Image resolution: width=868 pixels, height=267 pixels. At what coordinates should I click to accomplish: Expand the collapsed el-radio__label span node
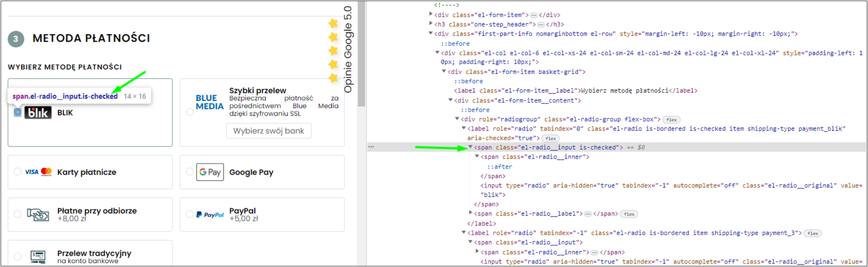[x=470, y=213]
